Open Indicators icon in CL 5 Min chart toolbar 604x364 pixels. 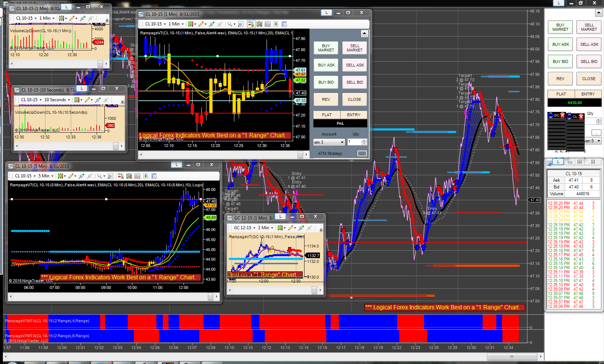[137, 176]
